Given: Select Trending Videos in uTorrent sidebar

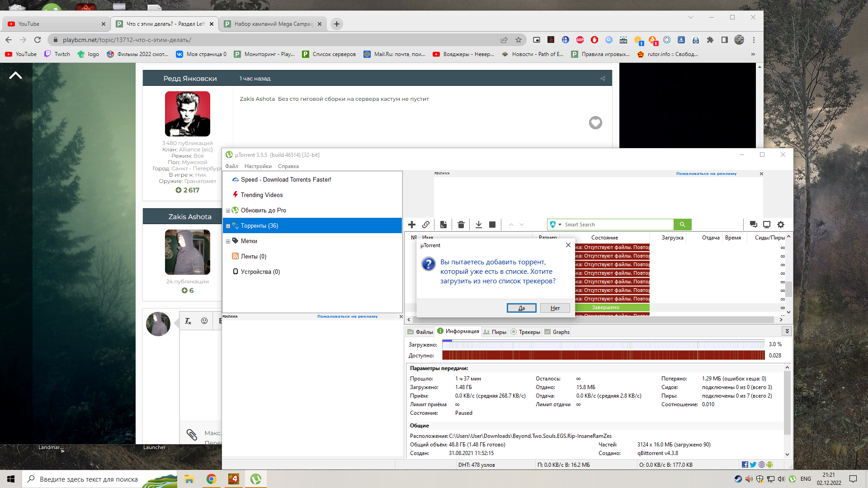Looking at the screenshot, I should 262,195.
